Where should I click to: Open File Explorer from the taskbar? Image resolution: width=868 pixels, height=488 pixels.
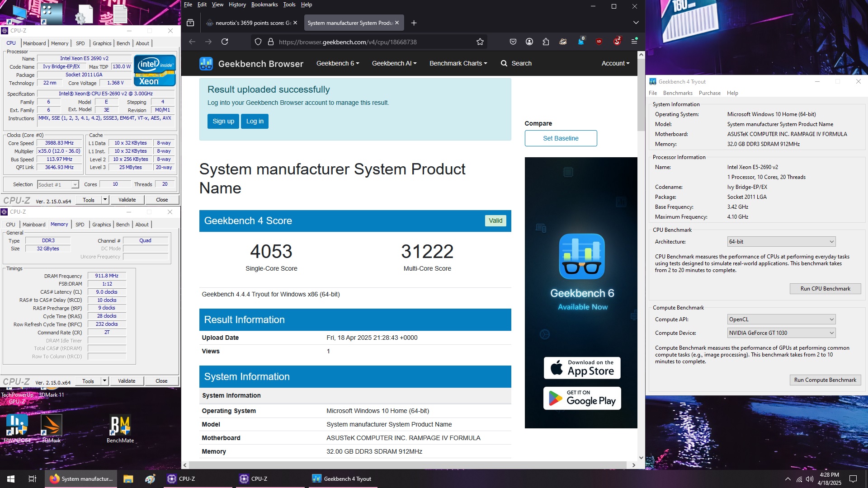coord(128,479)
